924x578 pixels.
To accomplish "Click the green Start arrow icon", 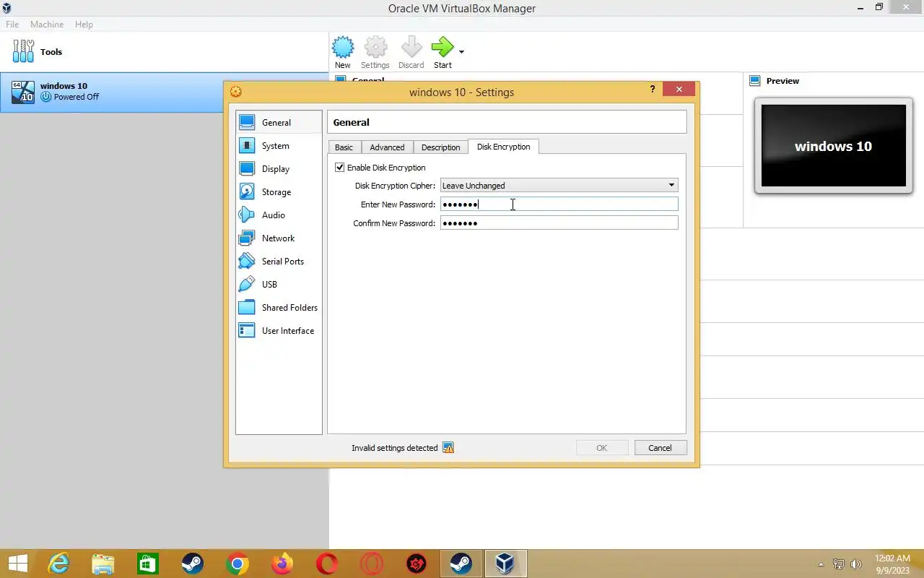I will click(x=443, y=48).
